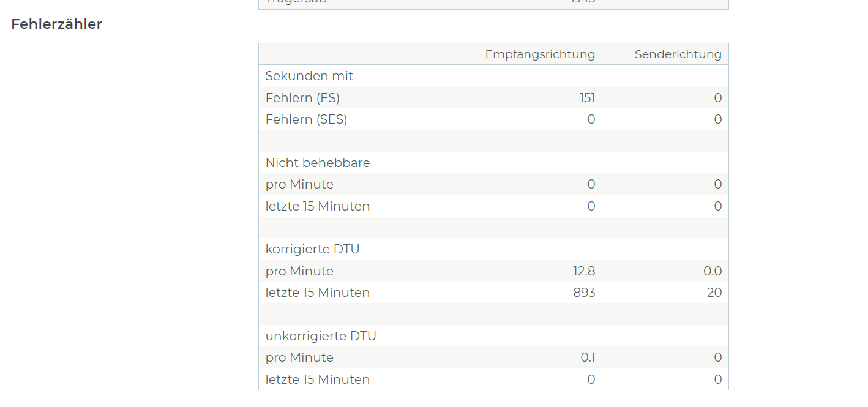Click the 'Sekunden mit' row label
Image resolution: width=868 pixels, height=407 pixels.
tap(309, 77)
